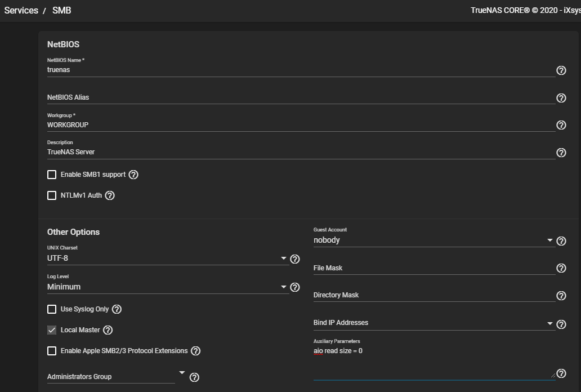Viewport: 581px width, 392px height.
Task: Open help for NetBIOS Name field
Action: (x=561, y=70)
